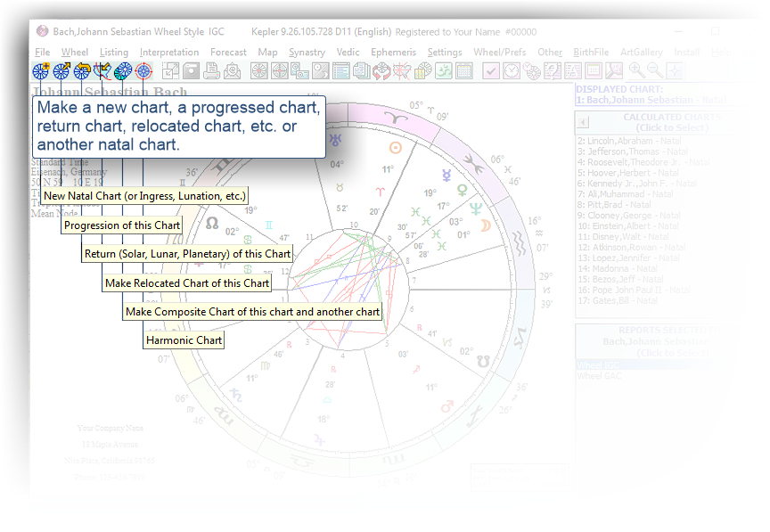Click the checkmark toolbar icon
The height and width of the screenshot is (532, 770).
[x=491, y=71]
